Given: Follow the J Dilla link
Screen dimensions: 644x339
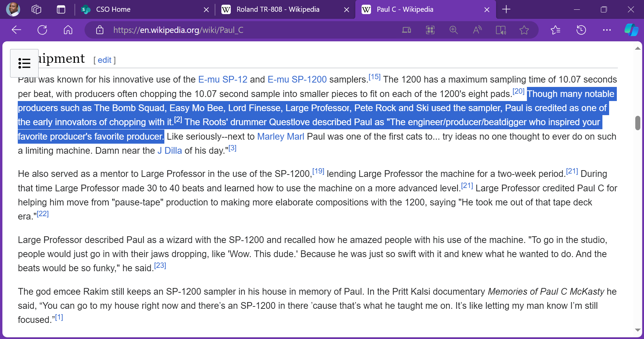Looking at the screenshot, I should pyautogui.click(x=170, y=151).
